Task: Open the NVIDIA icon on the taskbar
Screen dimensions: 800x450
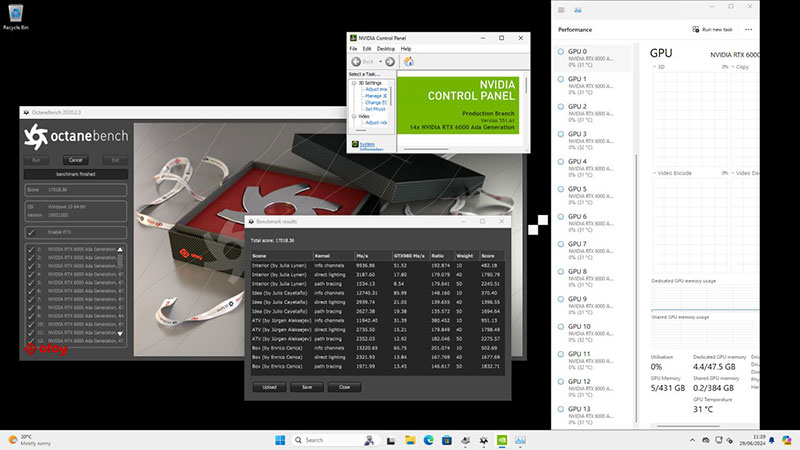Action: coord(500,439)
